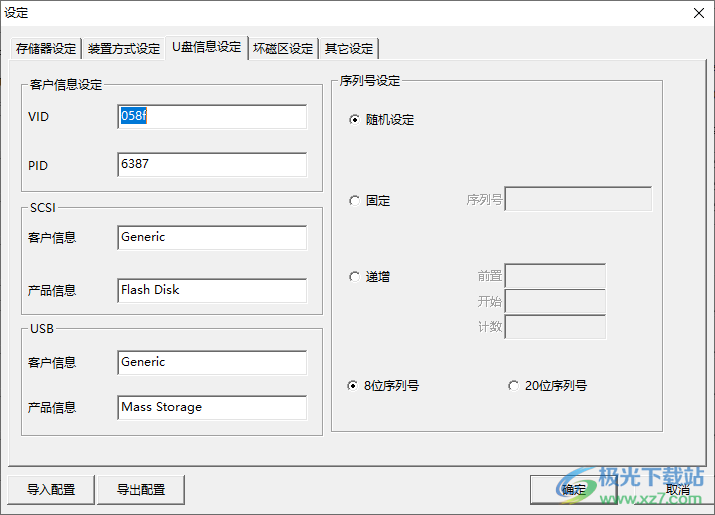Click the 导入配置 button
715x515 pixels.
click(x=51, y=489)
